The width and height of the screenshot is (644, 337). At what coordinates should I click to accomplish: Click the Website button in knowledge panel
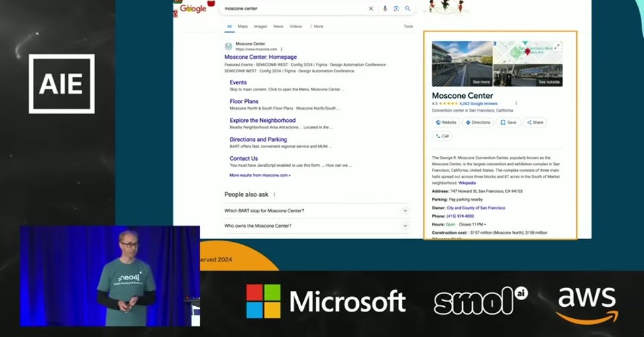click(x=445, y=122)
